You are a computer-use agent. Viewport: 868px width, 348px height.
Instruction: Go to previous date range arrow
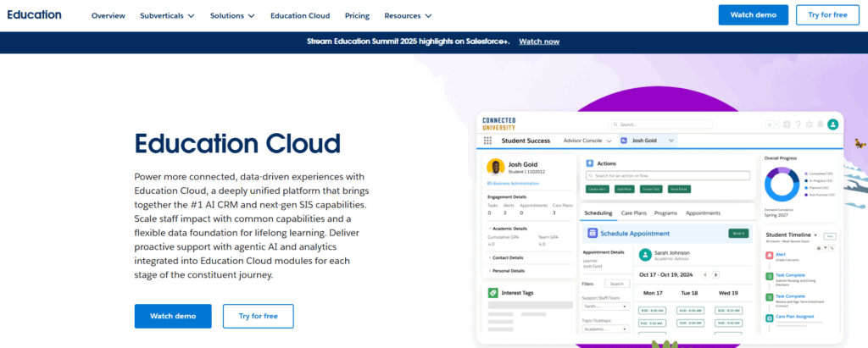tap(704, 274)
